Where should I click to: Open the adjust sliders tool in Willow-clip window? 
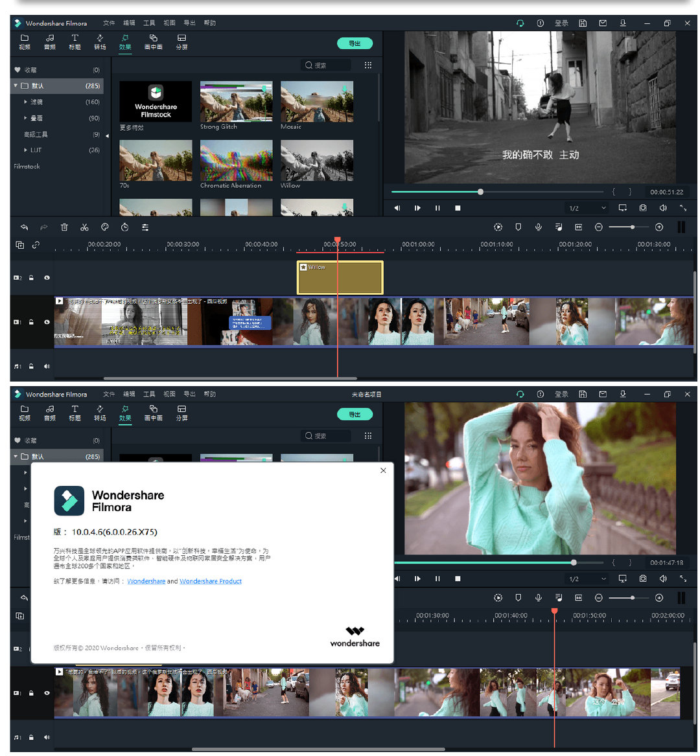click(145, 227)
